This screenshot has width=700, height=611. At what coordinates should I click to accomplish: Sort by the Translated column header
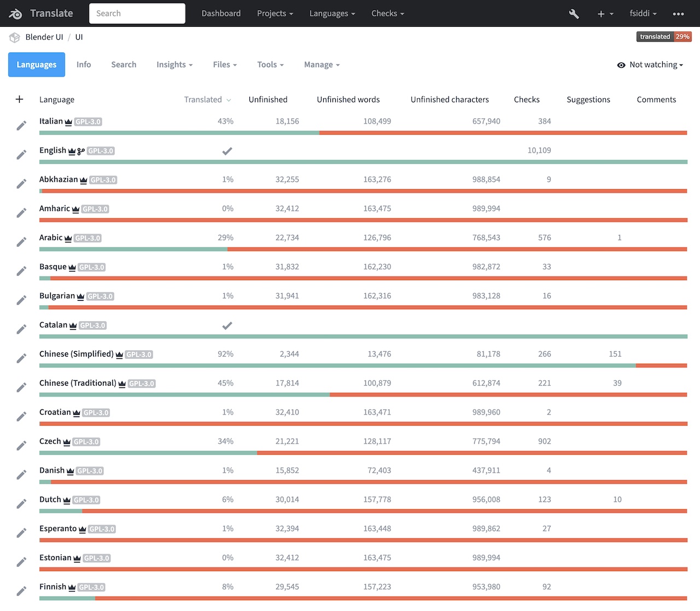[x=207, y=100]
